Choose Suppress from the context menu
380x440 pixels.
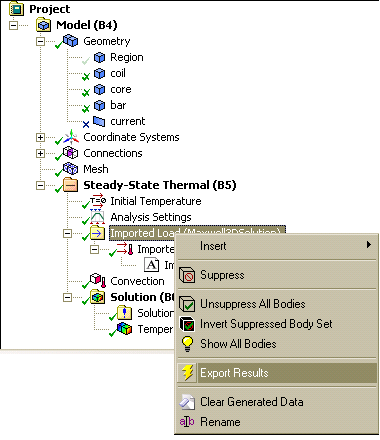[x=276, y=275]
